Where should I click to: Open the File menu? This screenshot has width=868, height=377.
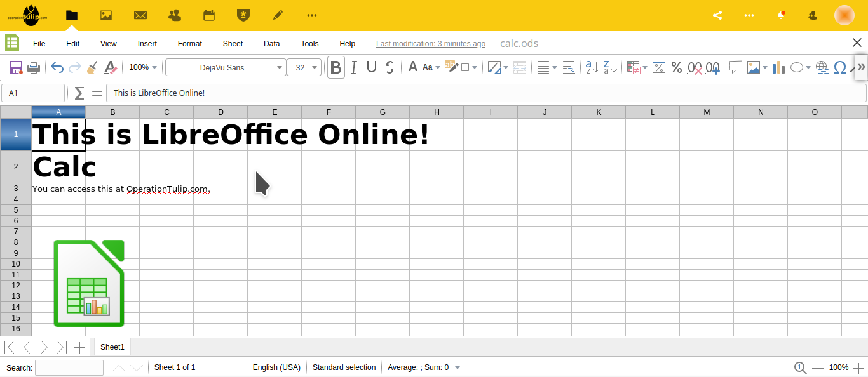click(39, 44)
